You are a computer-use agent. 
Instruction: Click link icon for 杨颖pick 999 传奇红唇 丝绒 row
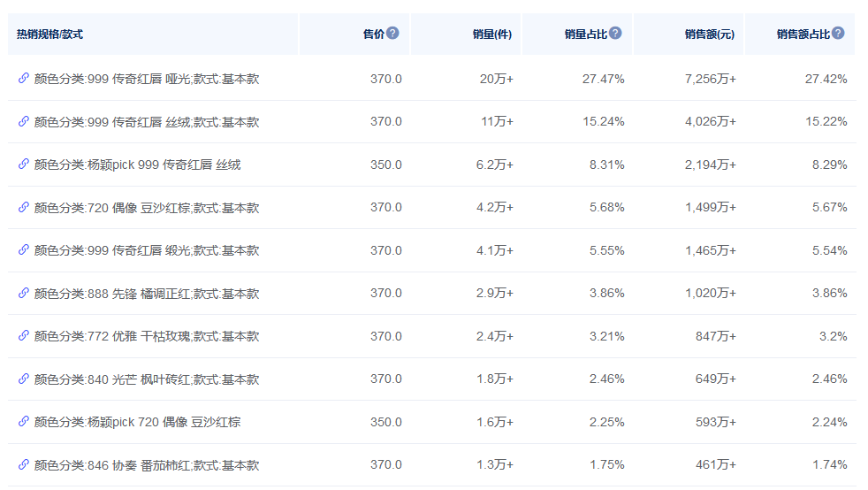pos(23,164)
